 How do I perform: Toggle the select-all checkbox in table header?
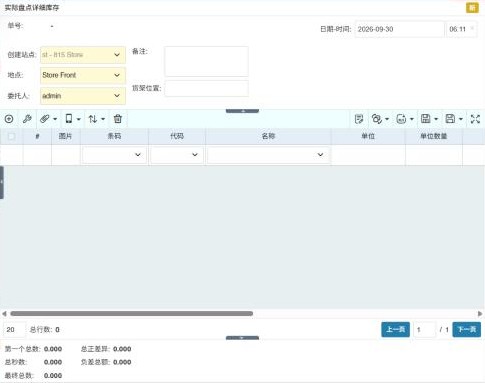coord(11,136)
